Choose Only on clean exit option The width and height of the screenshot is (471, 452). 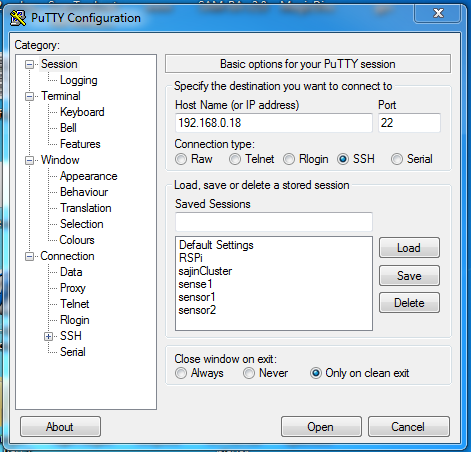point(316,373)
